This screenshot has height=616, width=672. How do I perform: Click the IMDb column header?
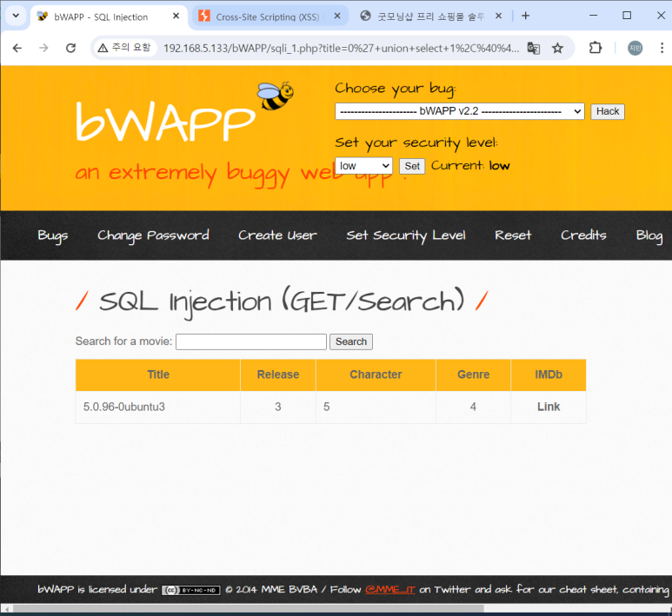pyautogui.click(x=549, y=374)
